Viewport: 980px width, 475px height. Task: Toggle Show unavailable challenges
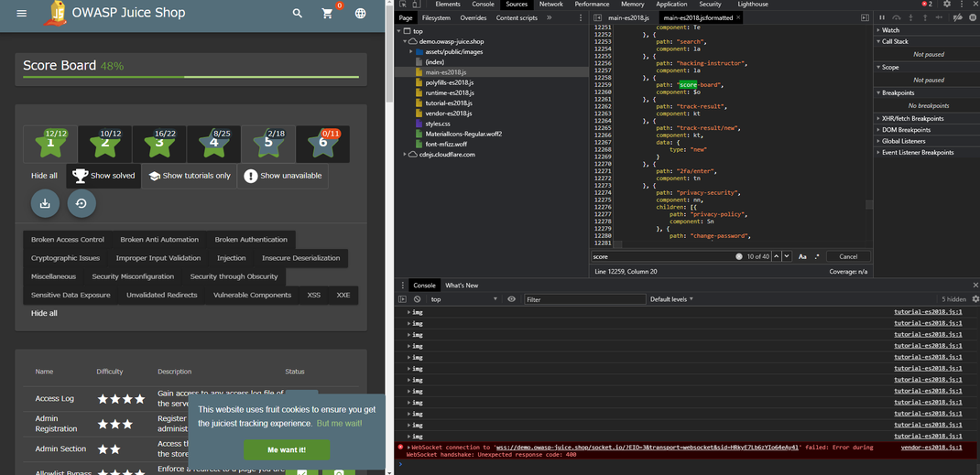point(283,176)
